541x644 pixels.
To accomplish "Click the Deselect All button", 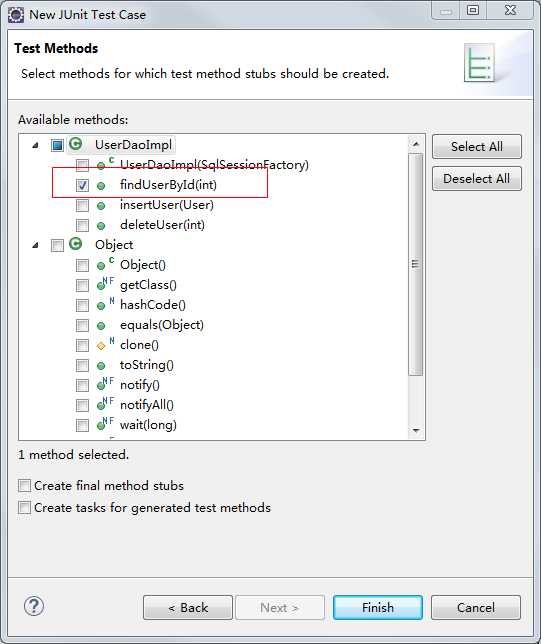I will [477, 179].
